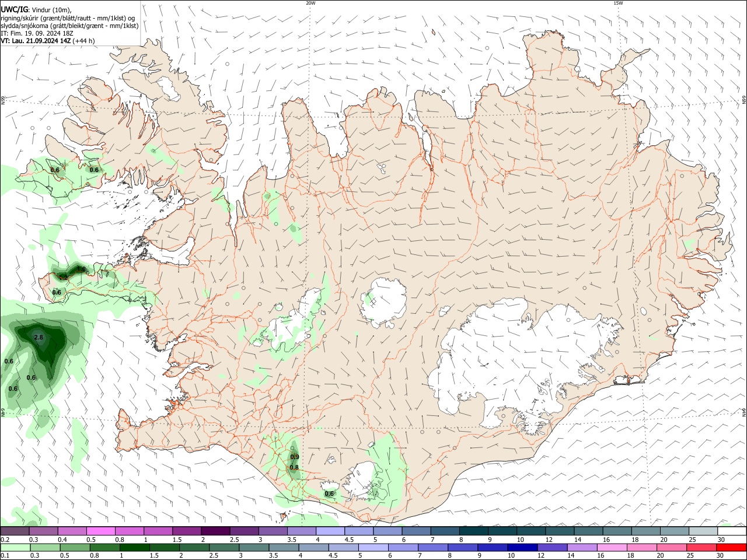Click the 30 label on the upper scale

click(721, 540)
